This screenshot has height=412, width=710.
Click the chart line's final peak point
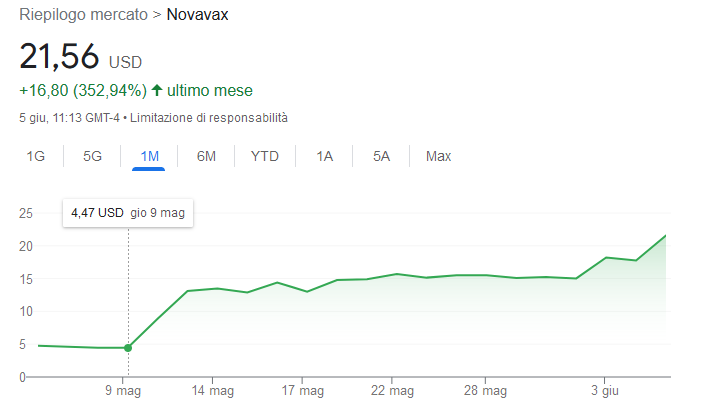tap(666, 235)
